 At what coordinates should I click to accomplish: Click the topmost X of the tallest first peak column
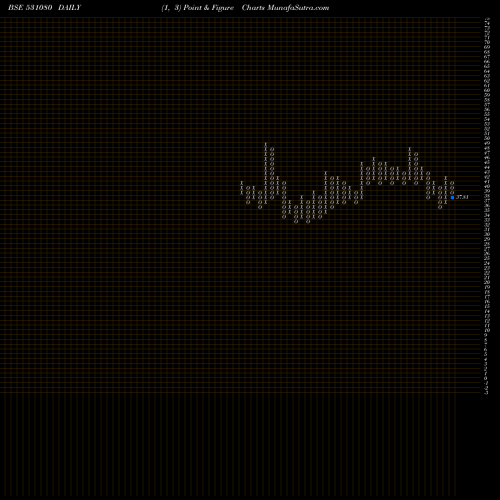point(266,144)
